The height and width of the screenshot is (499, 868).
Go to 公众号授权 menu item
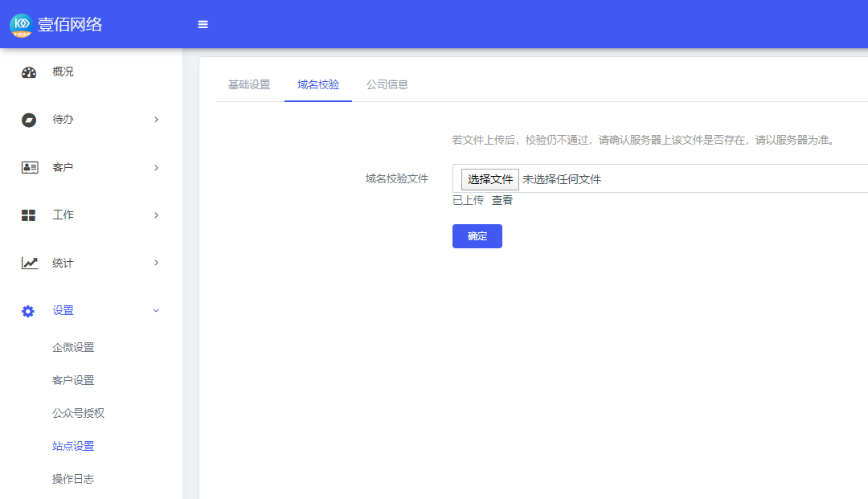click(78, 413)
